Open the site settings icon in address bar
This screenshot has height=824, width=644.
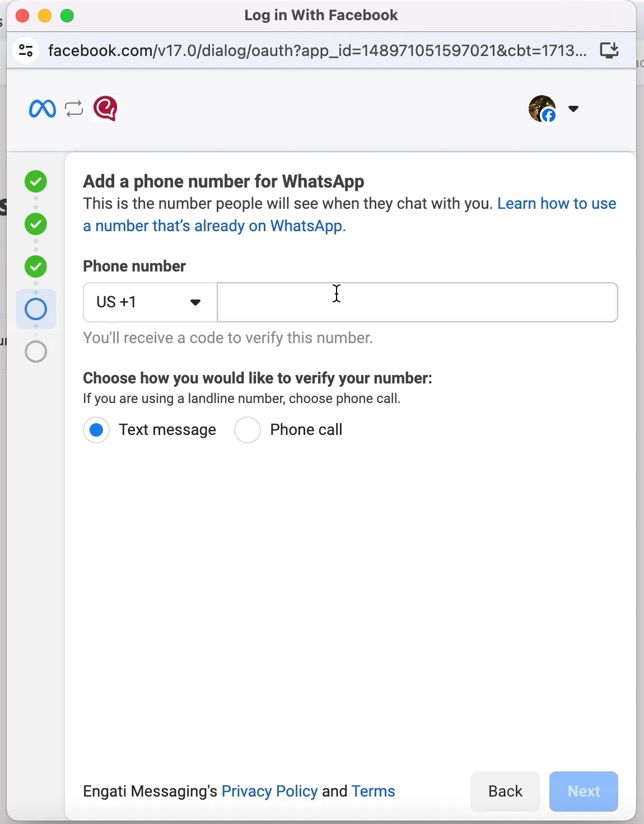pos(26,50)
